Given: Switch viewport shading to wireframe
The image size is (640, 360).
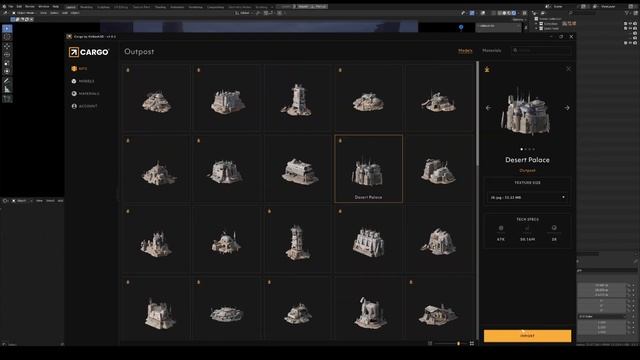Looking at the screenshot, I should (500, 13).
